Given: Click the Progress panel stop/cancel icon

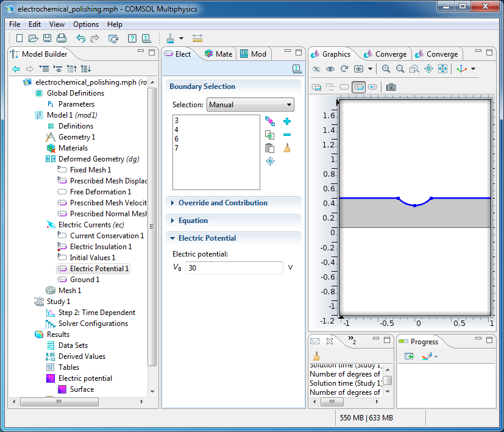Looking at the screenshot, I should coord(409,356).
